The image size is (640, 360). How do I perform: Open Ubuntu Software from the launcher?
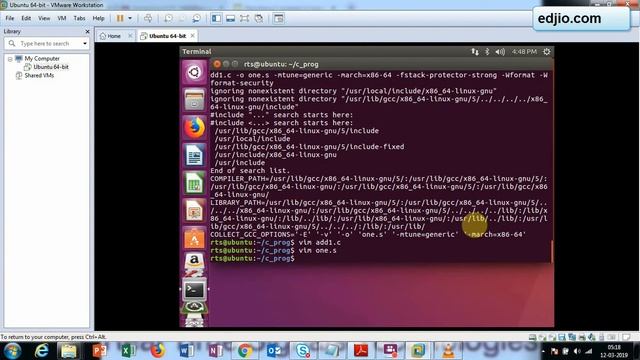click(194, 238)
